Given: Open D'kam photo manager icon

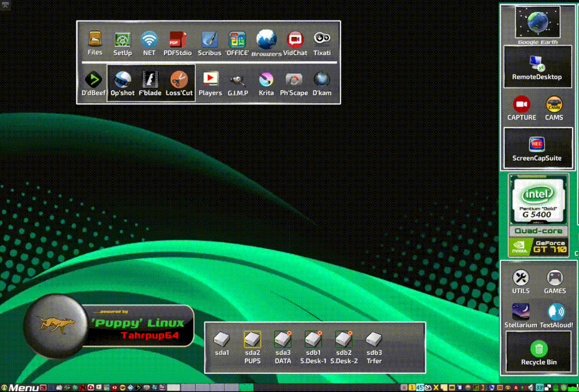Looking at the screenshot, I should point(322,79).
